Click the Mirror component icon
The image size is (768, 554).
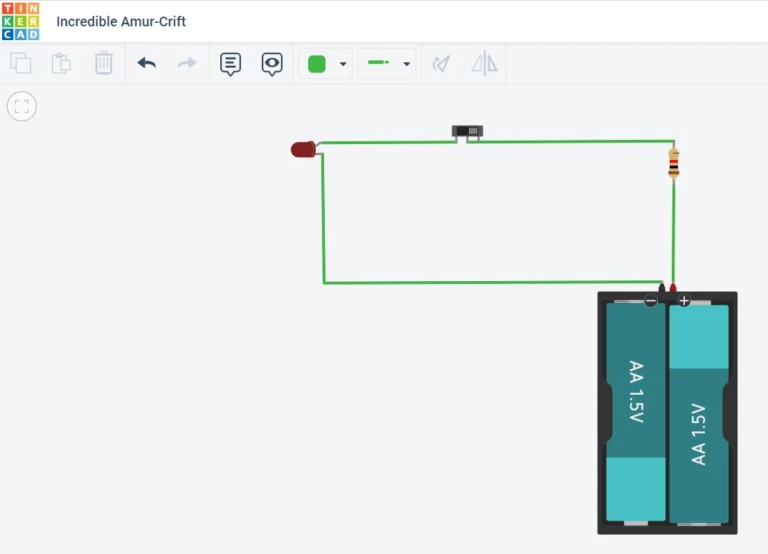tap(484, 63)
